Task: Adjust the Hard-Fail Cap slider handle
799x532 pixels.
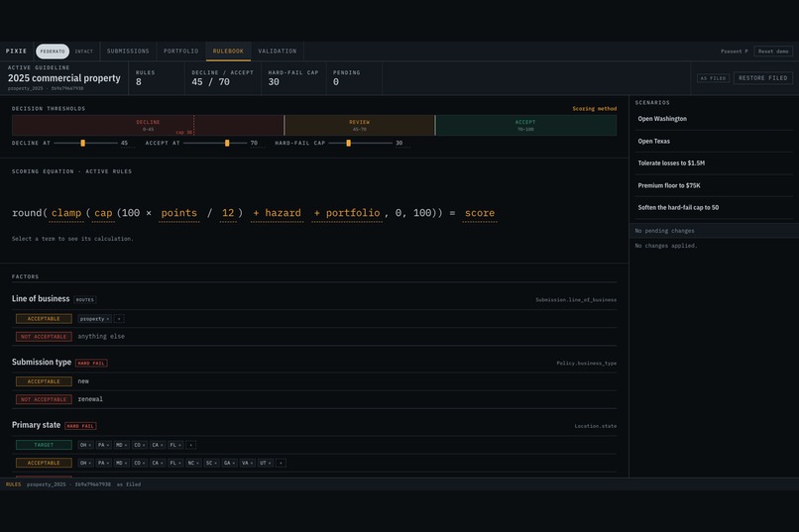Action: point(349,144)
